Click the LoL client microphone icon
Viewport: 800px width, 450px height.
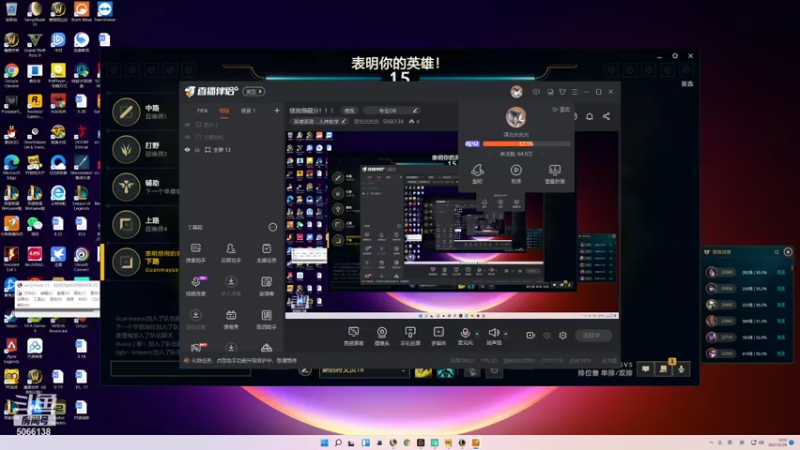681,369
